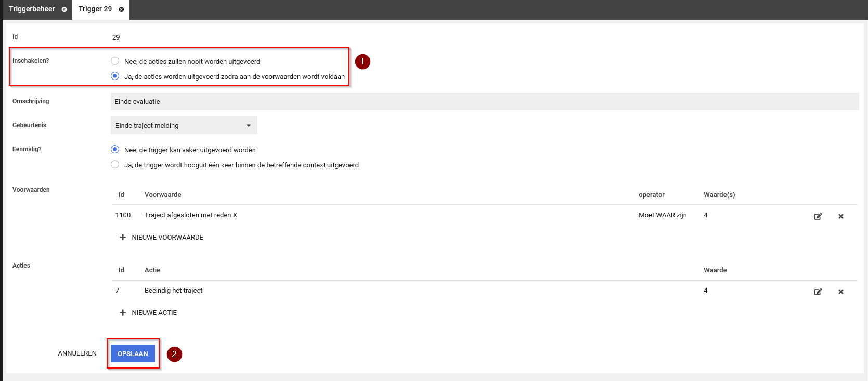
Task: Choose 'Ja, de trigger wordt hooguit één keer'
Action: [x=115, y=164]
